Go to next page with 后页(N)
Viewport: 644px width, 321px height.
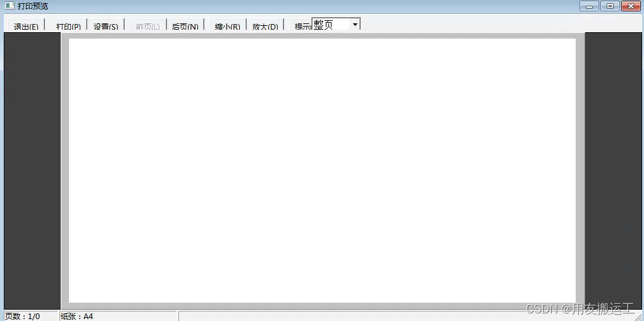pos(185,25)
